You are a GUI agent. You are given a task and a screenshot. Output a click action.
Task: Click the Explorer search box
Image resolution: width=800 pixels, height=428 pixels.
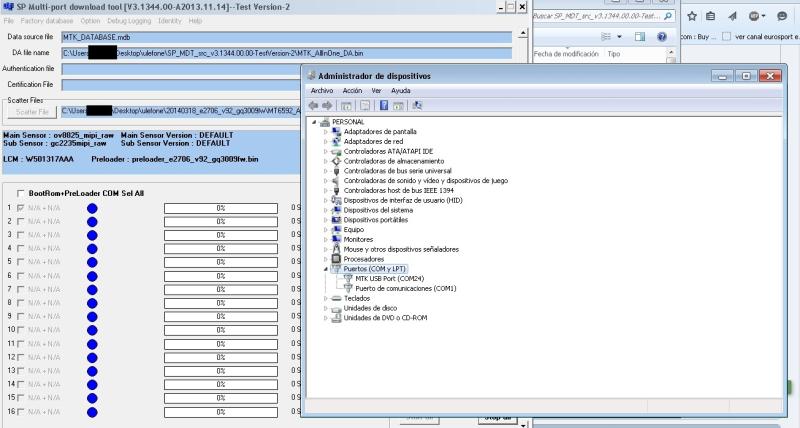point(603,16)
